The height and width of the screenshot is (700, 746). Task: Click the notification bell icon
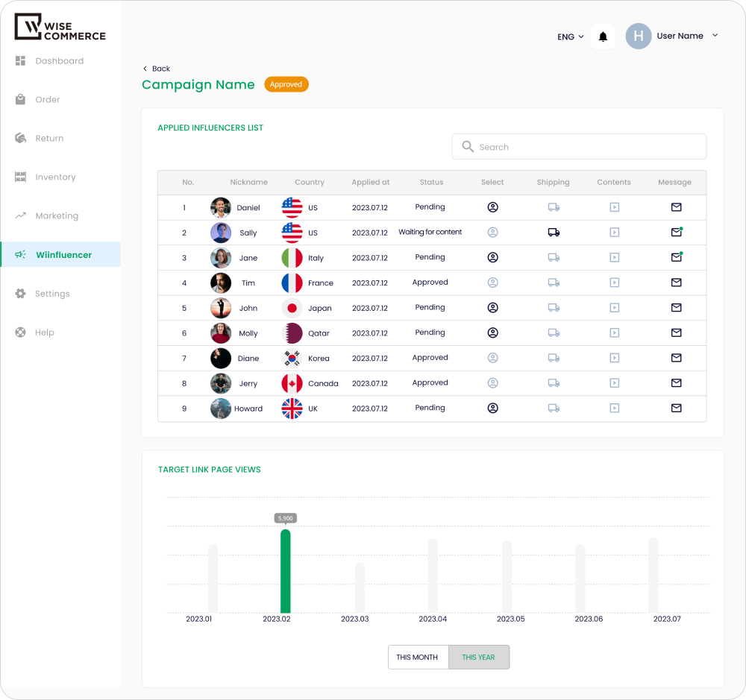click(603, 37)
